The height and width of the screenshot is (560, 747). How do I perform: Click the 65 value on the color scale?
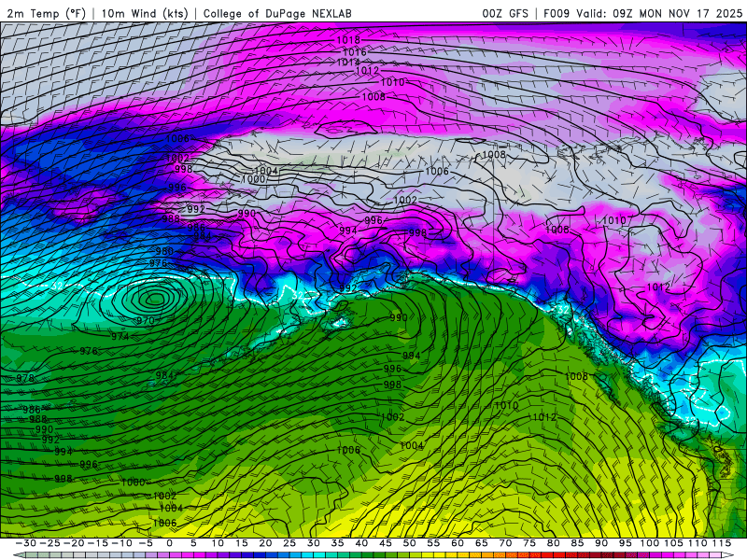coord(481,543)
